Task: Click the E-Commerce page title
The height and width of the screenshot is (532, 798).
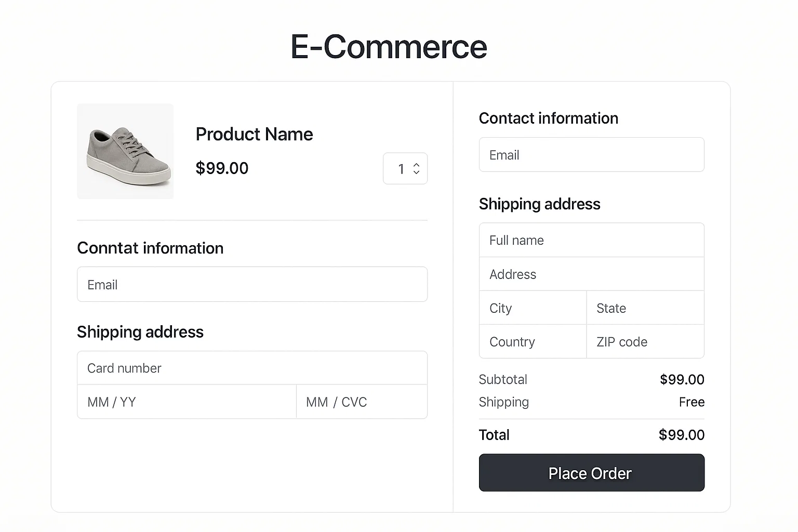Action: (x=389, y=46)
